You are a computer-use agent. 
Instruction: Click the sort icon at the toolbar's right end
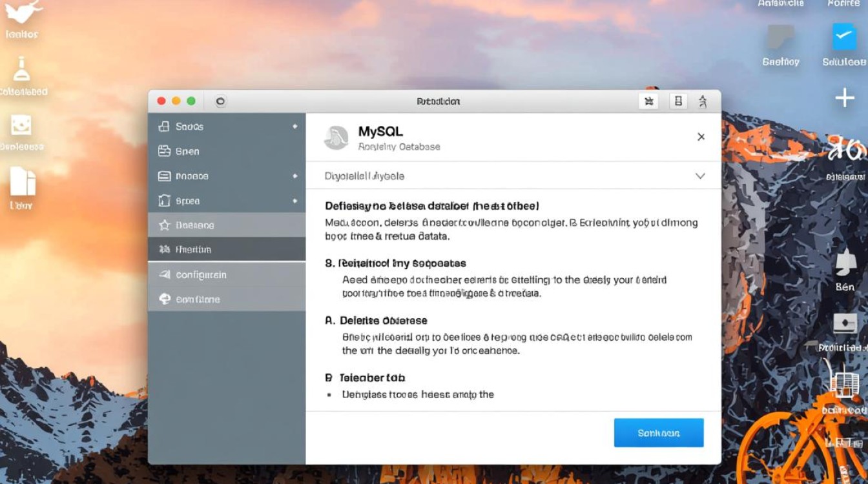(703, 101)
